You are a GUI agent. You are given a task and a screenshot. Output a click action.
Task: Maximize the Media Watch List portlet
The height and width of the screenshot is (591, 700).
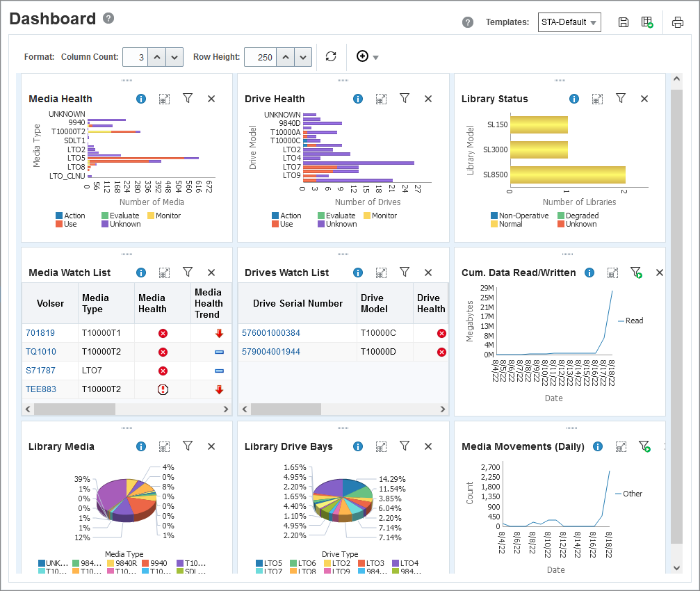164,273
